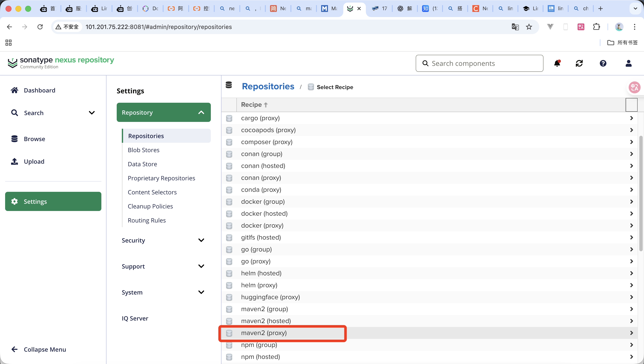Click the Sonatype Nexus Repository logo

tap(61, 62)
